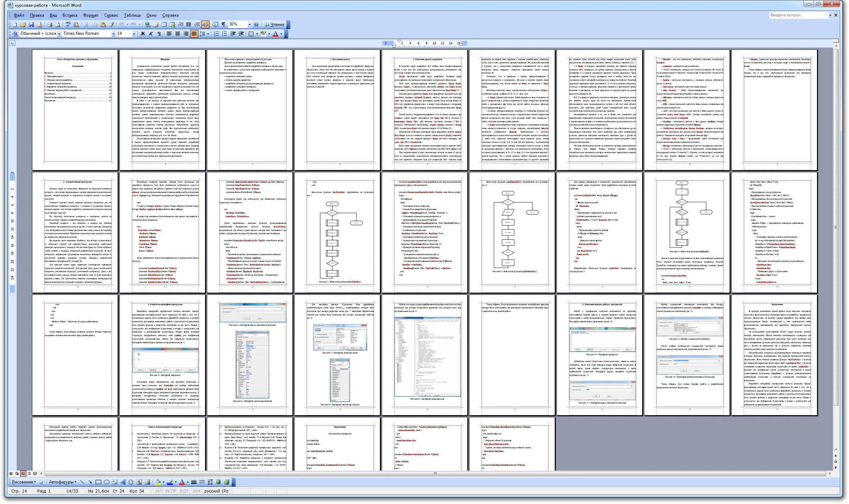This screenshot has width=849, height=504.
Task: Toggle Justify text alignment
Action: pos(194,33)
